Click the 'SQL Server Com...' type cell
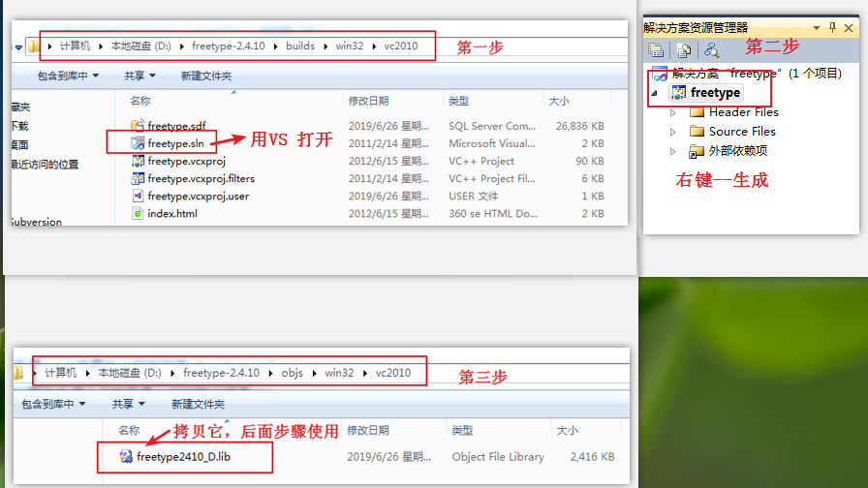This screenshot has height=488, width=868. (492, 126)
